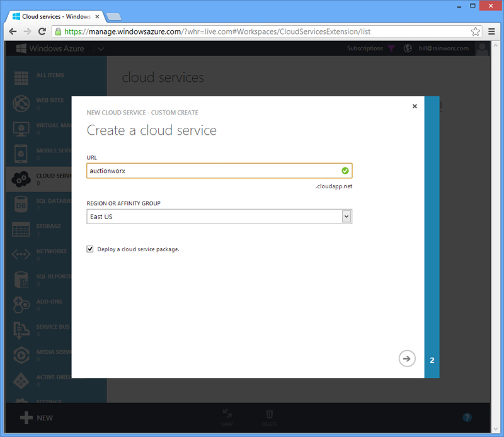Bookmark the page with the star icon

tap(476, 31)
